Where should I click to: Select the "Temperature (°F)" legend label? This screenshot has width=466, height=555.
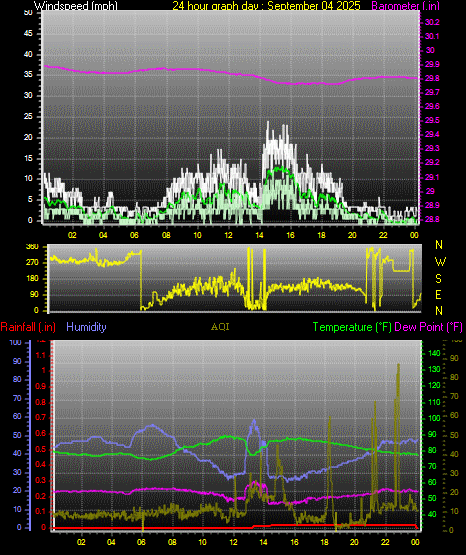[352, 327]
